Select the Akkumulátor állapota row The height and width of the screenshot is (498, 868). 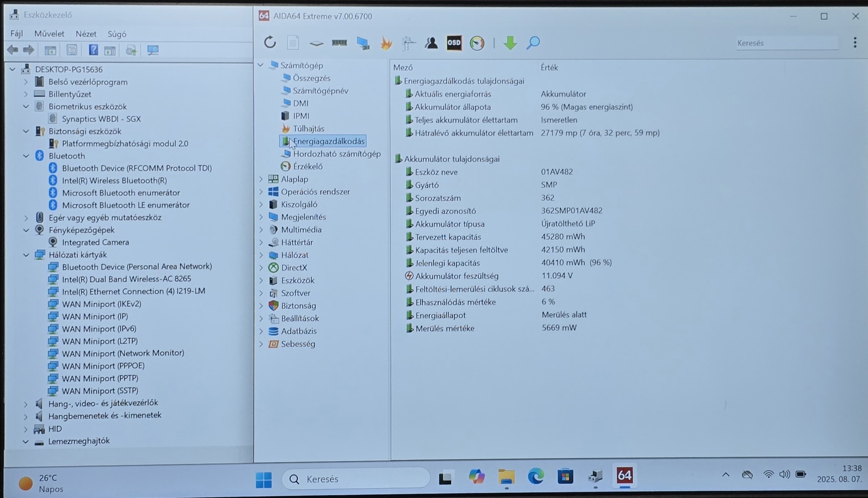coord(520,107)
